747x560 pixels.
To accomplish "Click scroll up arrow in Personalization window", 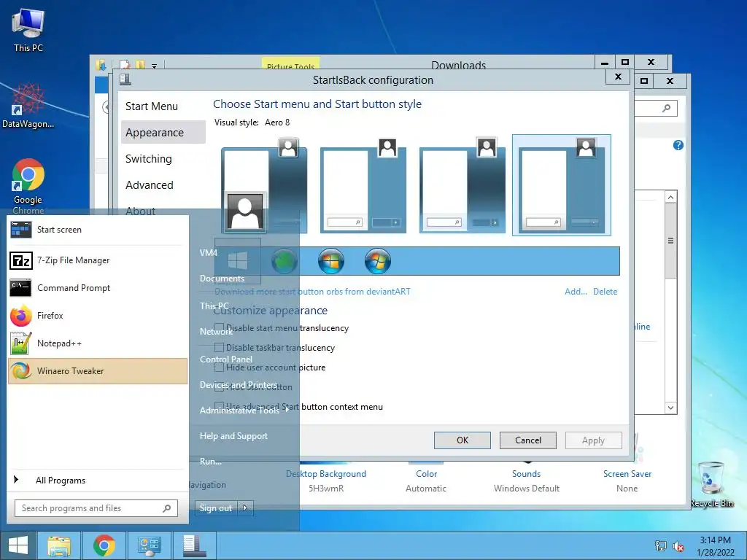I will pos(671,197).
